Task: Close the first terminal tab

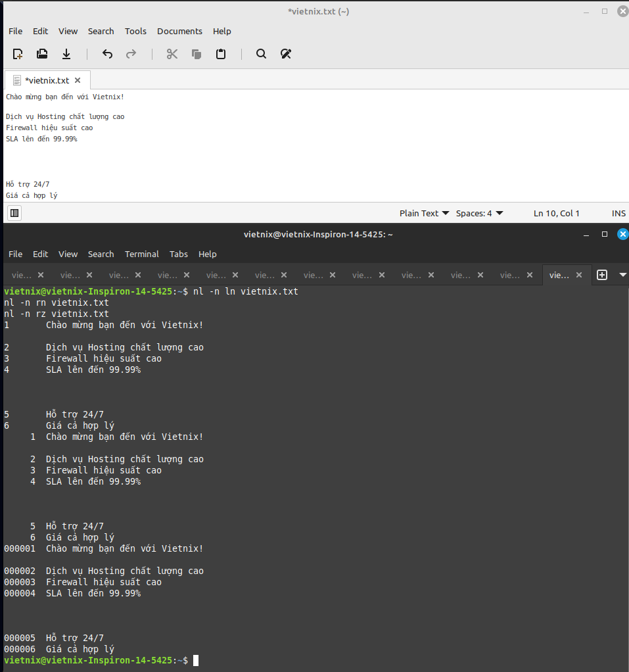Action: (x=41, y=275)
